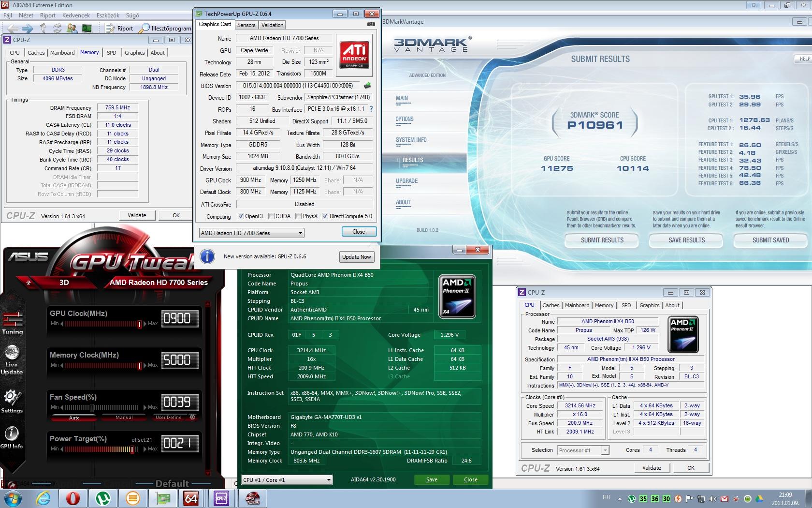Open Internet Explorer from the taskbar

coord(43,498)
